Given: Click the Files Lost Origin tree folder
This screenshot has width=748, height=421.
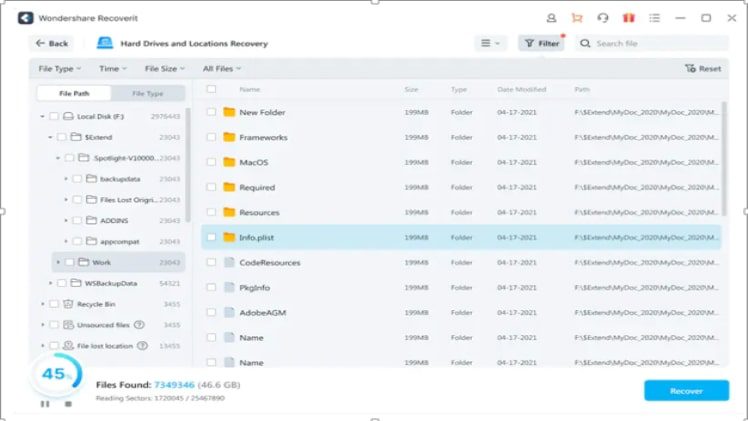Looking at the screenshot, I should (127, 200).
